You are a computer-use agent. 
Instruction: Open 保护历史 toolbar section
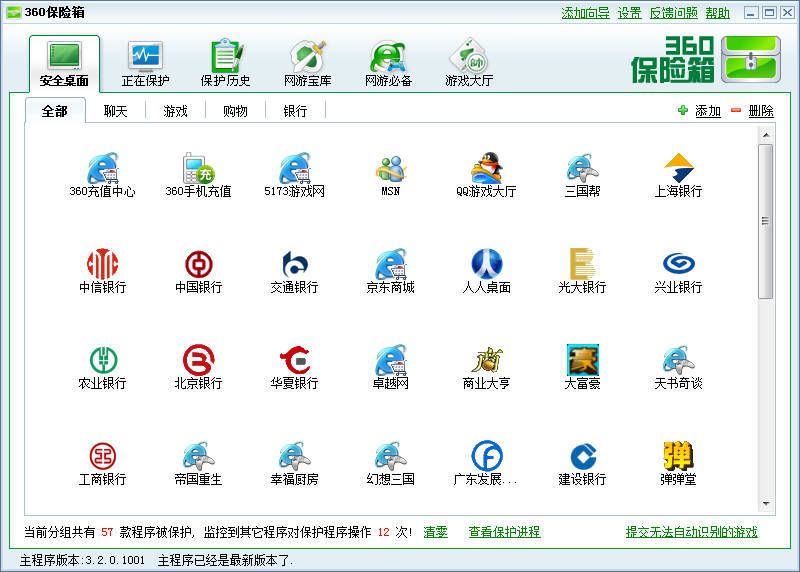(x=226, y=64)
